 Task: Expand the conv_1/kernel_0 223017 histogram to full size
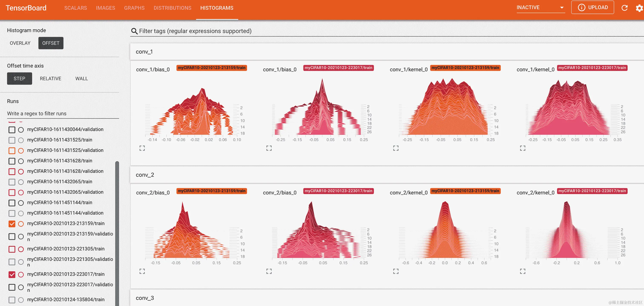(522, 148)
